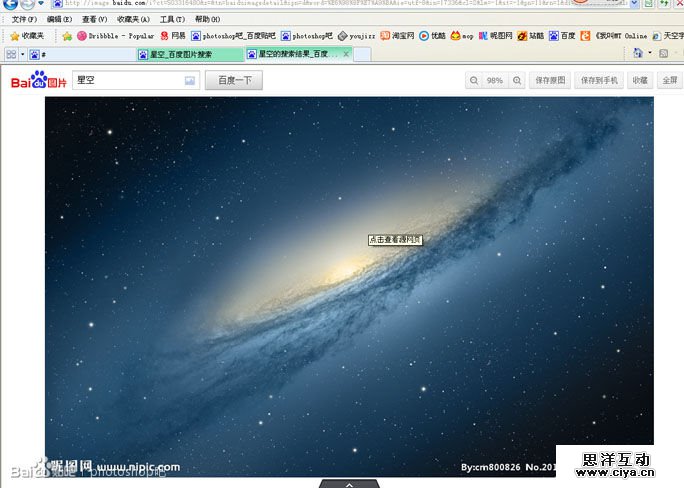
Task: Open the 我叫MT Online bookmark
Action: pyautogui.click(x=614, y=36)
